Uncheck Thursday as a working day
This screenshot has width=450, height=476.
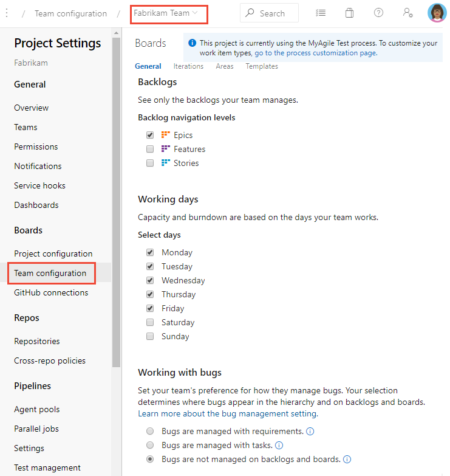150,294
